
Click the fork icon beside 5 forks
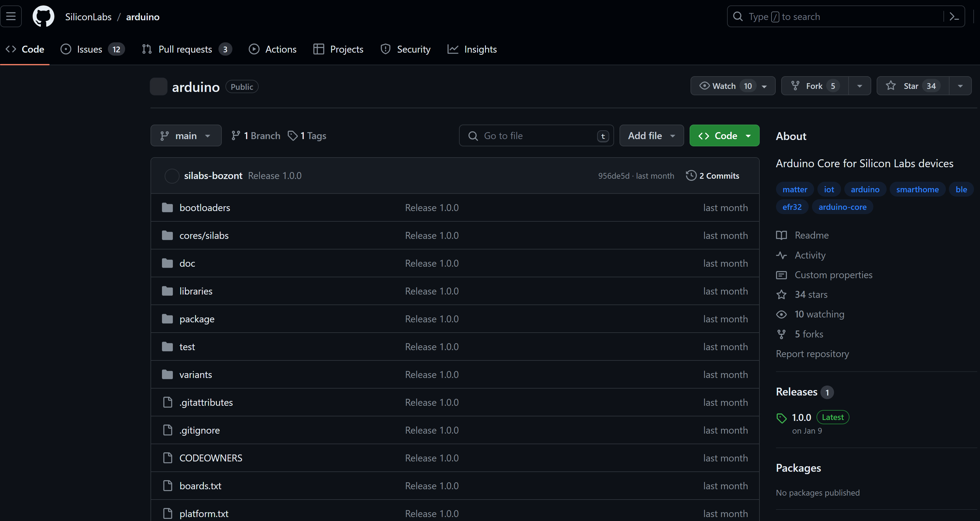(x=781, y=334)
